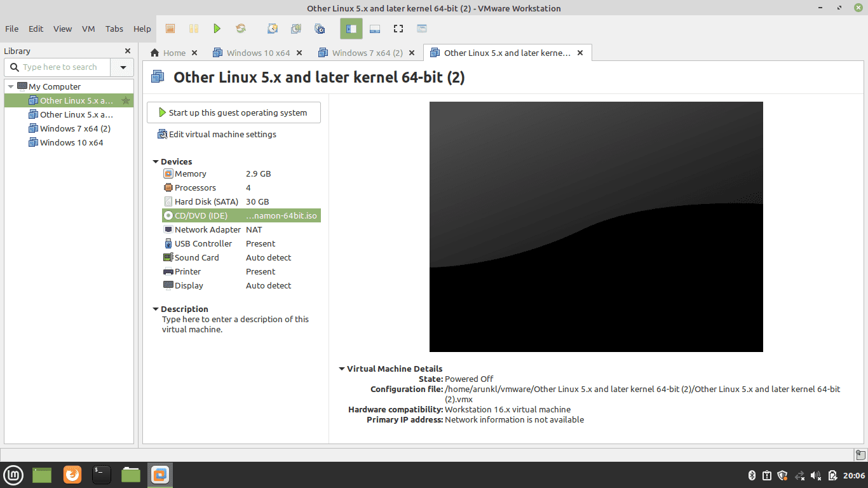The height and width of the screenshot is (488, 868).
Task: Click the Network Adapter icon
Action: point(168,229)
